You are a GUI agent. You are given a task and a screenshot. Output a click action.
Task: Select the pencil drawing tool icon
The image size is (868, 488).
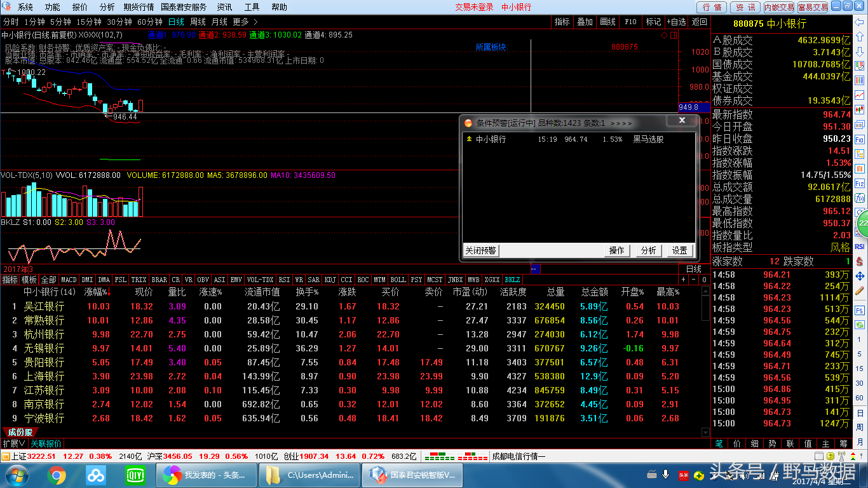860,291
